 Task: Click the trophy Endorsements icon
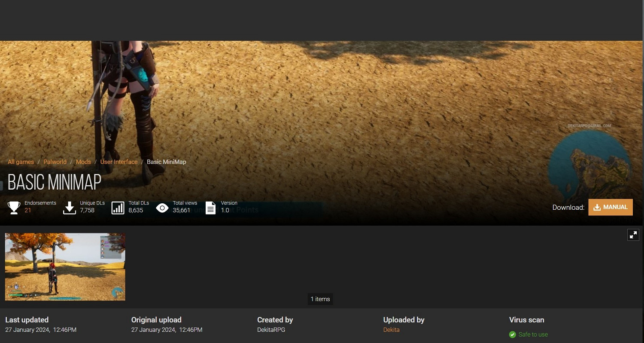(14, 208)
